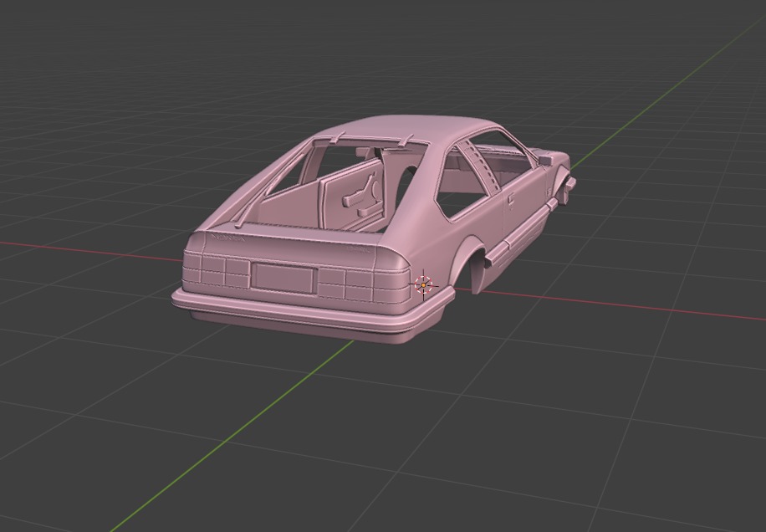Click the 3D cursor crosshair near the rear bumper
The height and width of the screenshot is (532, 766).
pyautogui.click(x=423, y=284)
